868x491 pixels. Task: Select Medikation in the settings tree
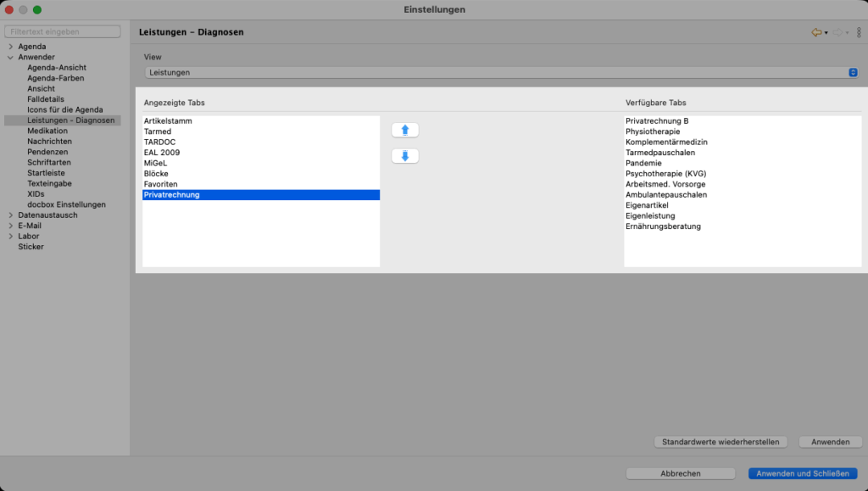pos(47,131)
